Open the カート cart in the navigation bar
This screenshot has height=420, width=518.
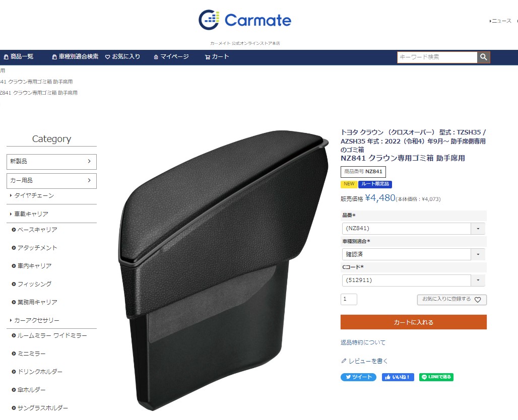(217, 57)
